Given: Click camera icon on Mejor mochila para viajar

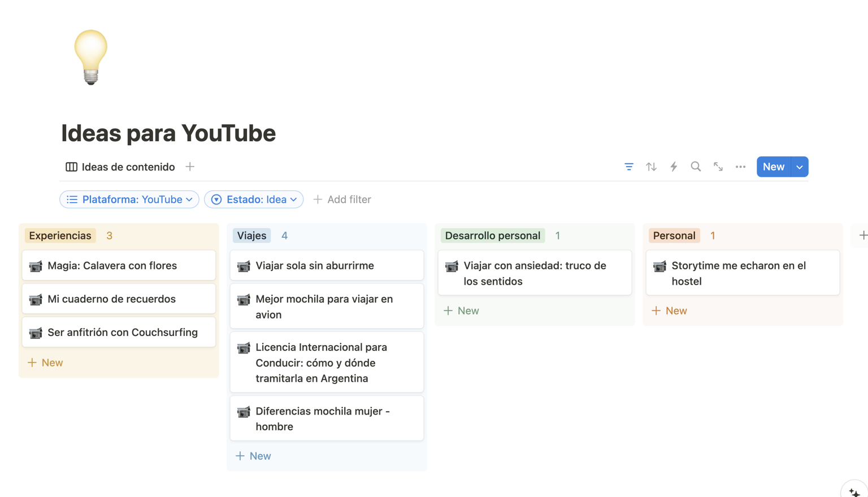Looking at the screenshot, I should (244, 299).
